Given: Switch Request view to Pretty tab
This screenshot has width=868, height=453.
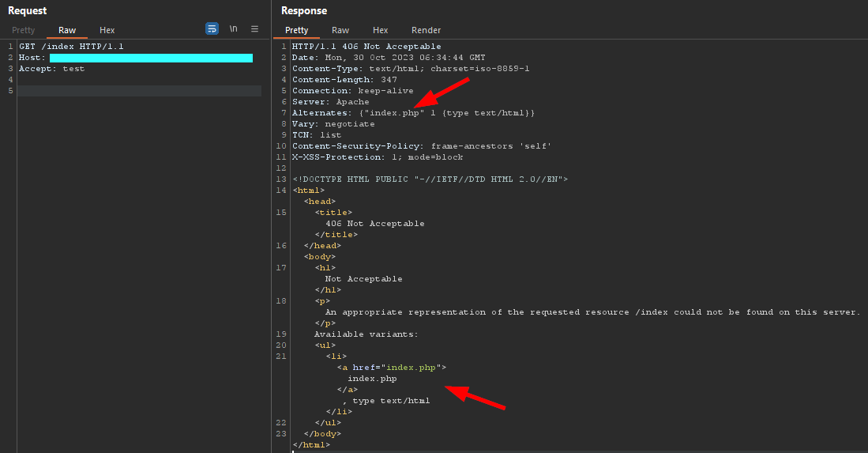Looking at the screenshot, I should pyautogui.click(x=23, y=30).
